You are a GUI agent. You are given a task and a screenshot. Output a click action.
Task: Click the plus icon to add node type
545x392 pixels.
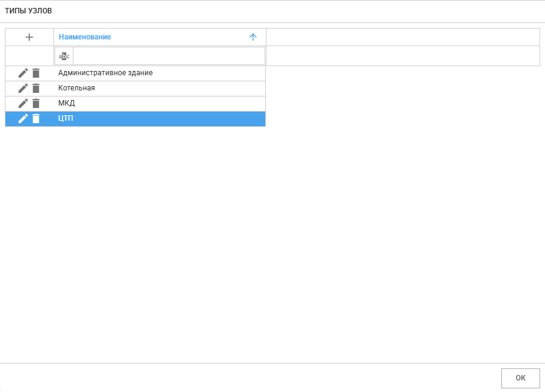click(x=29, y=37)
